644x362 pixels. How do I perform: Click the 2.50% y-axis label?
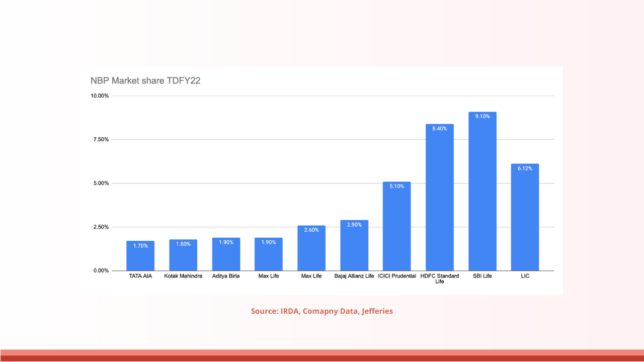click(101, 227)
